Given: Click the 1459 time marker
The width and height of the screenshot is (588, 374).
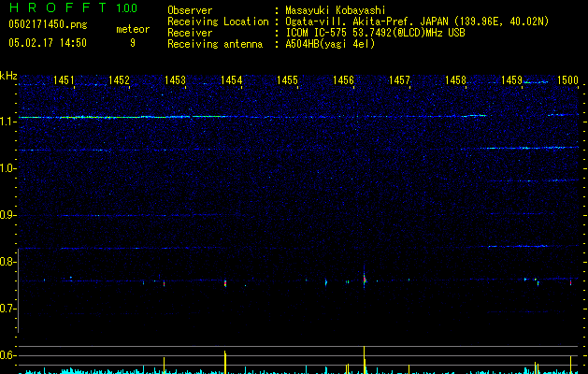Looking at the screenshot, I should coord(511,80).
